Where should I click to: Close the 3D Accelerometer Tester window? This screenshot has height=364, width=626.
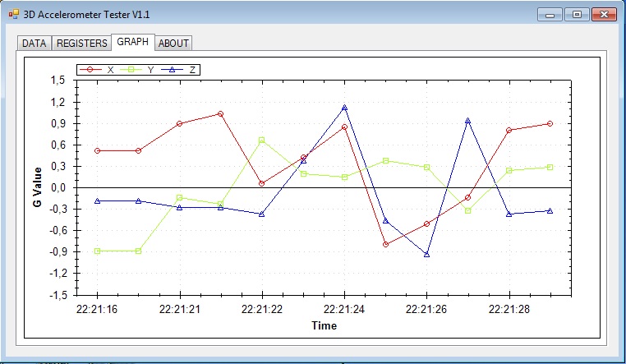pyautogui.click(x=604, y=15)
